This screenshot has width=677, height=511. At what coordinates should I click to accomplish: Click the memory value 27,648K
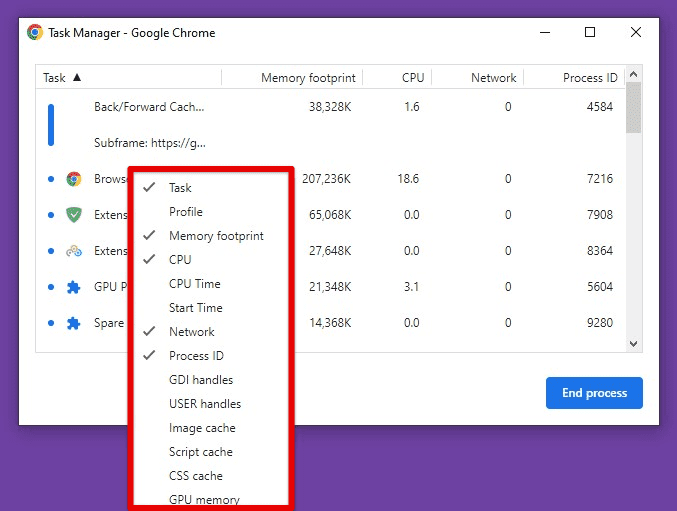(x=330, y=251)
